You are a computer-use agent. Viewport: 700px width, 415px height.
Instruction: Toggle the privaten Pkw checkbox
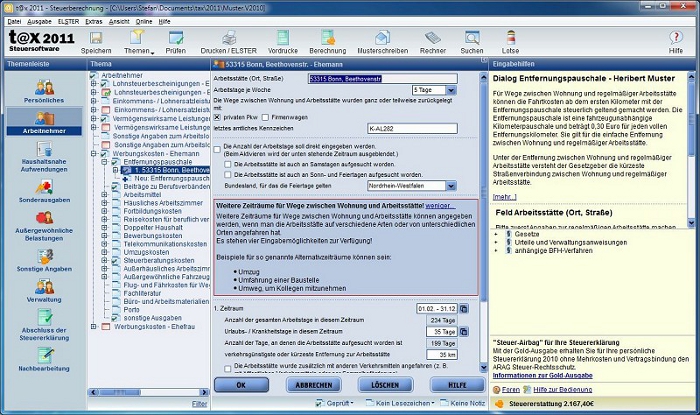(217, 117)
